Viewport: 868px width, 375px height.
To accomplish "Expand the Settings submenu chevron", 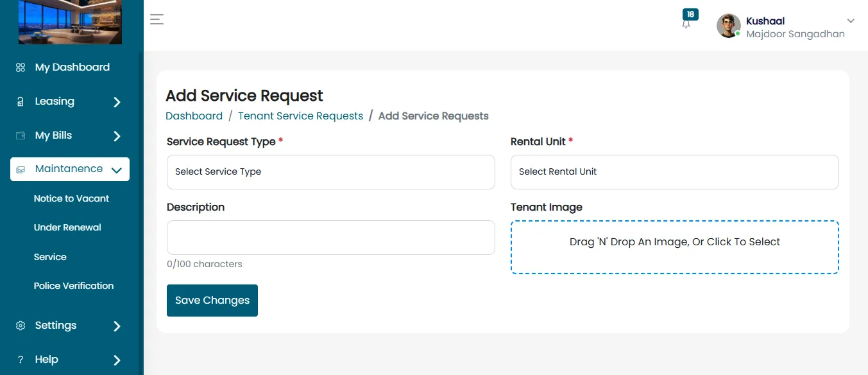I will 117,326.
